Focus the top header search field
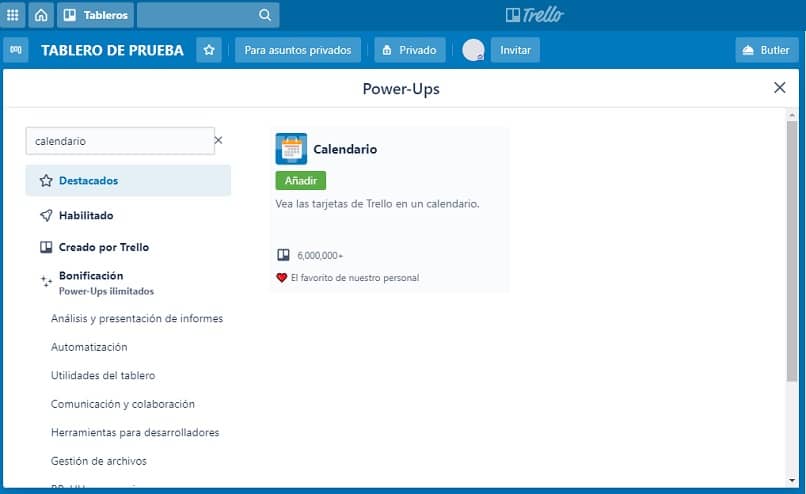This screenshot has height=494, width=806. point(208,15)
